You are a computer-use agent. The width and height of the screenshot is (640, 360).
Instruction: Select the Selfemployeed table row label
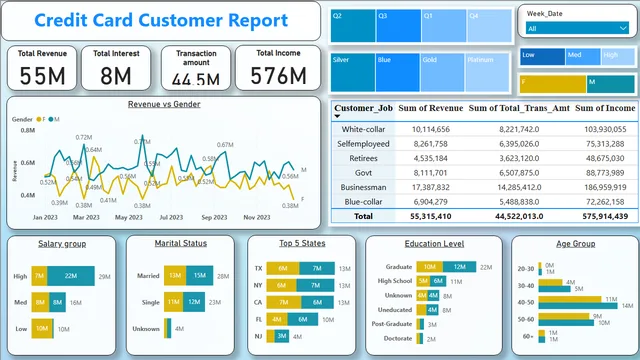pyautogui.click(x=363, y=144)
